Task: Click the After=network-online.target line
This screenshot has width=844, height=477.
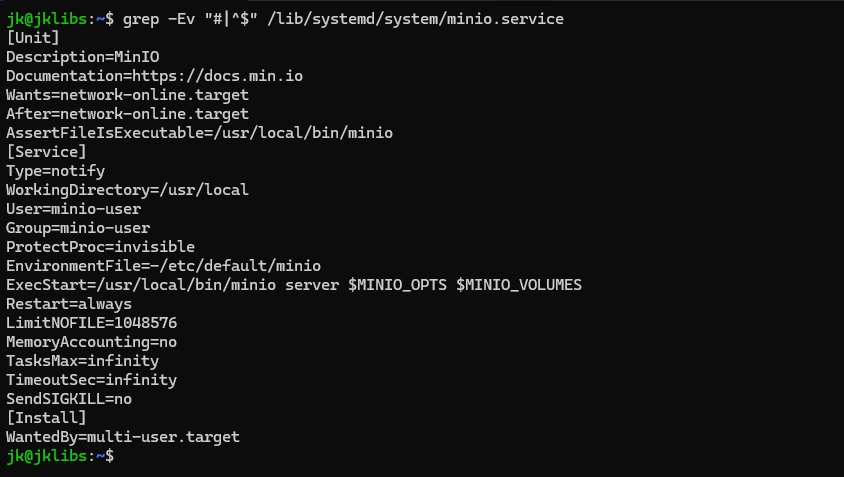Action: point(127,114)
